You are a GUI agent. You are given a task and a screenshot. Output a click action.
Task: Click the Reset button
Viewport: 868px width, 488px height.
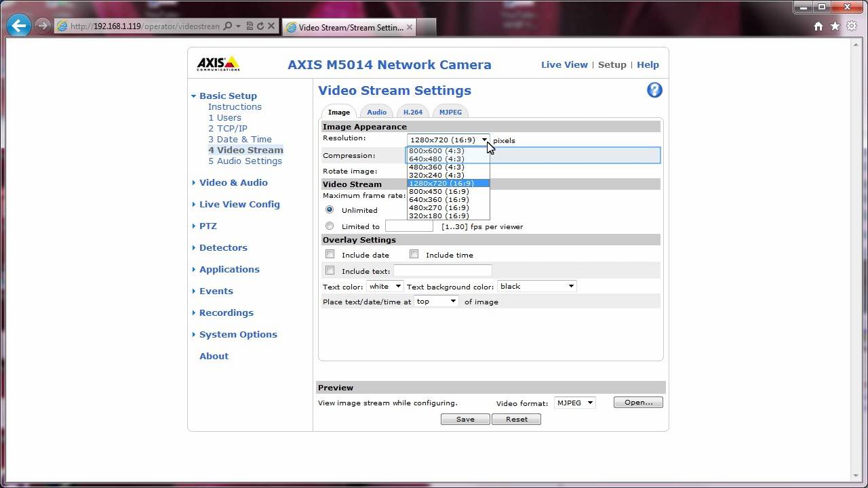pos(516,419)
